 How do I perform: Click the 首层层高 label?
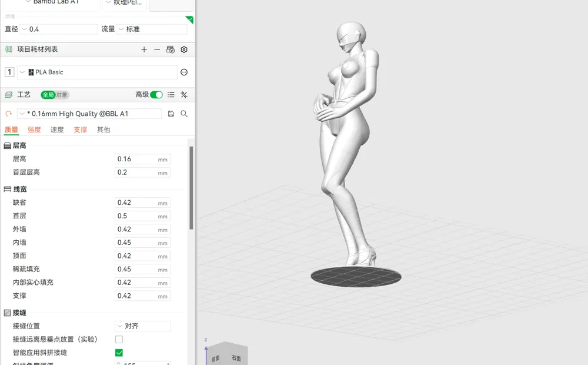26,172
